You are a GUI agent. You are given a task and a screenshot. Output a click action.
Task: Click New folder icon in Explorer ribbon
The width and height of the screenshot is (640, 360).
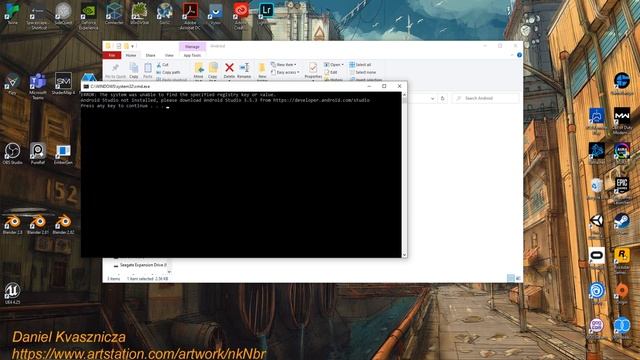pos(262,70)
